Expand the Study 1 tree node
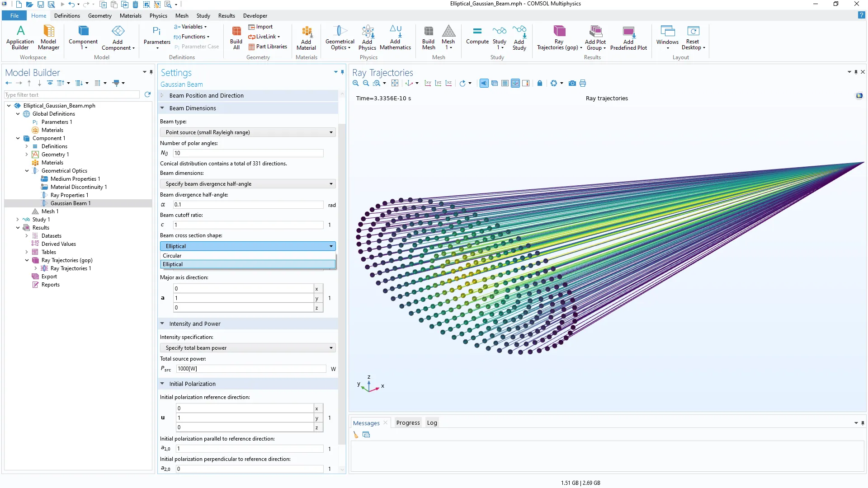Screen dimensions: 868x488 [x=18, y=220]
